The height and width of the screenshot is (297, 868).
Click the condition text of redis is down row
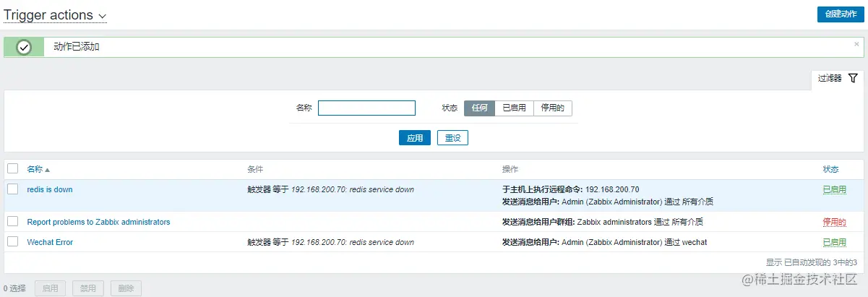pyautogui.click(x=330, y=189)
